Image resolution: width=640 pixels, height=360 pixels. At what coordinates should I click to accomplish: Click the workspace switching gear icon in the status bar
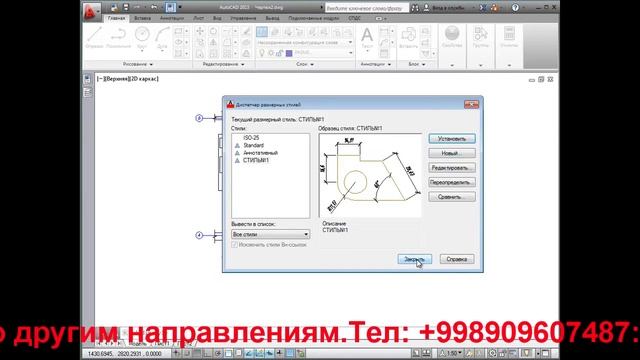tap(493, 353)
